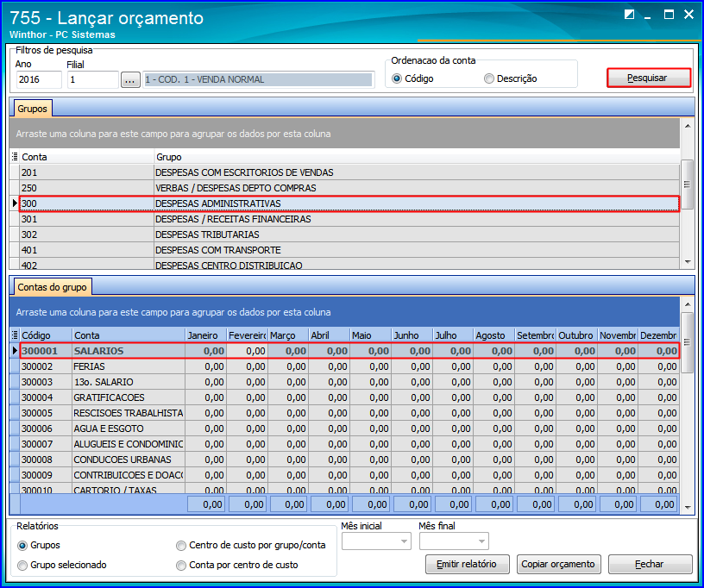Select Código ordering radio button
704x588 pixels.
point(397,78)
